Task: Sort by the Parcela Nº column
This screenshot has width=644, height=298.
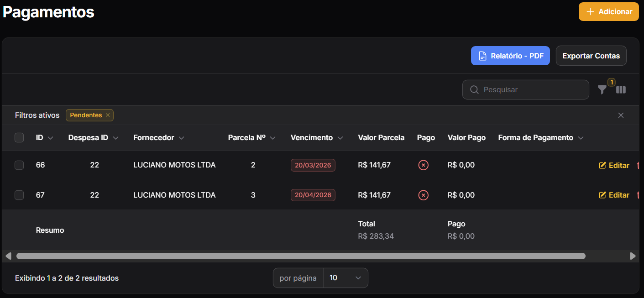Action: click(252, 138)
